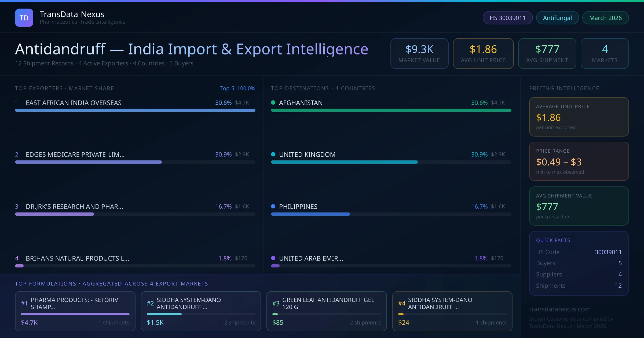Select the Antifungal category pill
This screenshot has height=338, width=644.
coord(557,18)
